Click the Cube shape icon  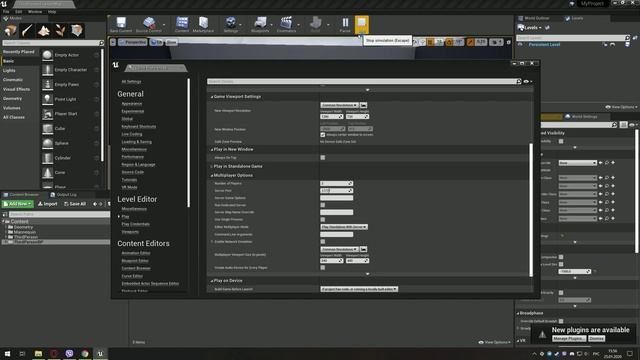[x=47, y=129]
